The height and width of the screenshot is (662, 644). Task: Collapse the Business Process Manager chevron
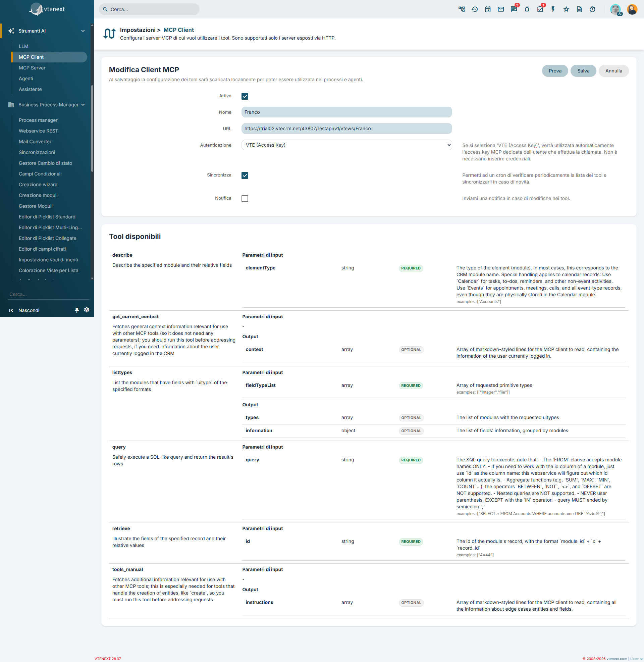pos(83,105)
